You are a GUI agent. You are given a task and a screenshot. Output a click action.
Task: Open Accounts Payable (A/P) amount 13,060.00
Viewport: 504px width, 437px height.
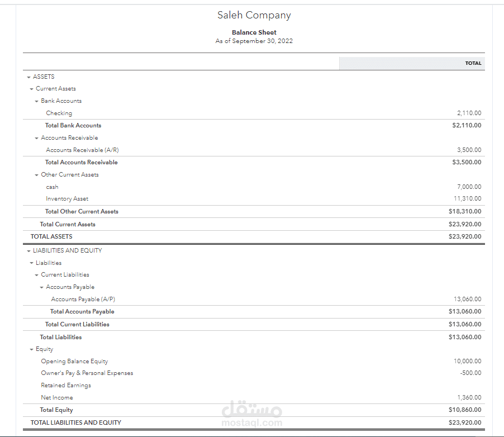(x=467, y=300)
